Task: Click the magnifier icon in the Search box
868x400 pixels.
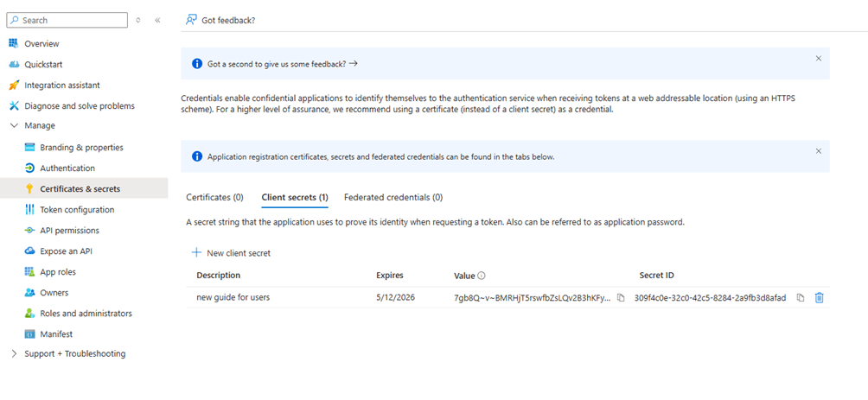Action: coord(15,20)
